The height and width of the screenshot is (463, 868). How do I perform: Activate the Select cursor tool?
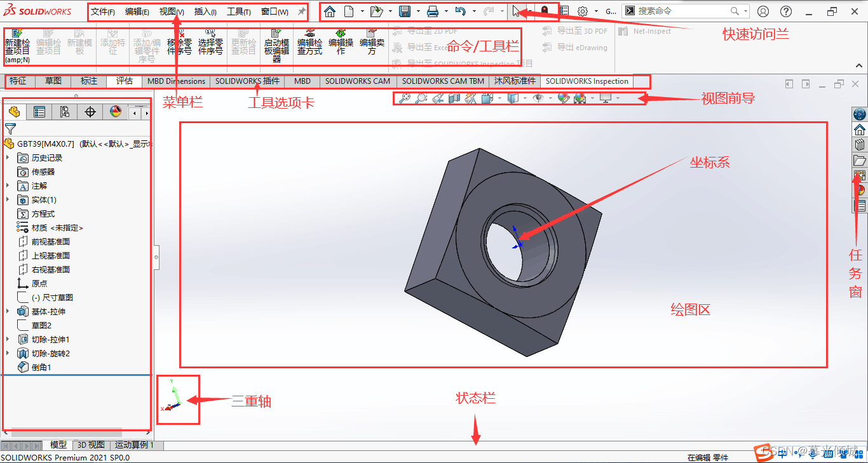click(517, 11)
